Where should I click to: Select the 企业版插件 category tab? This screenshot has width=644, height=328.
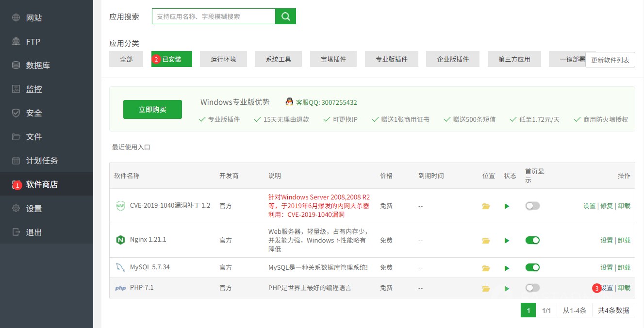[x=453, y=59]
